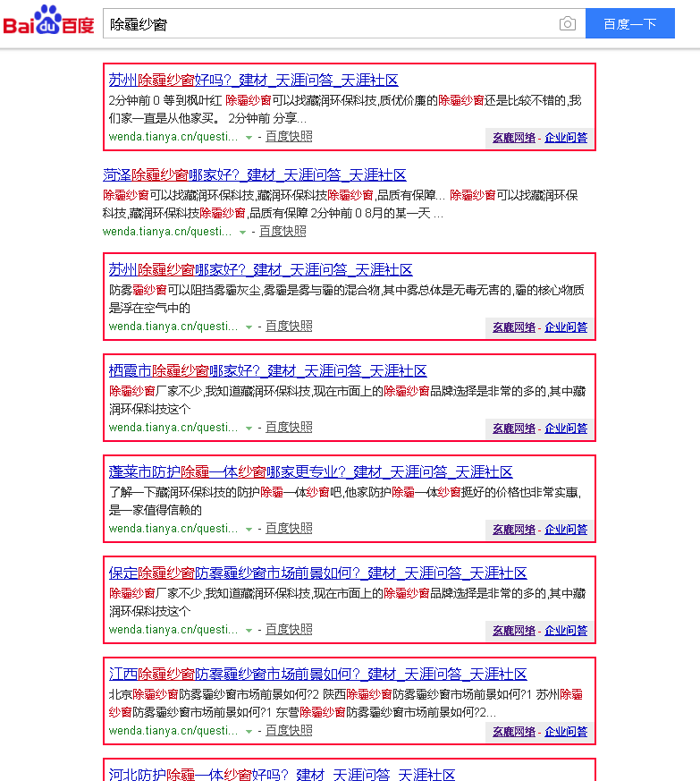The width and height of the screenshot is (700, 781).
Task: Open 百度快照 for 栖霞市 result
Action: (289, 428)
